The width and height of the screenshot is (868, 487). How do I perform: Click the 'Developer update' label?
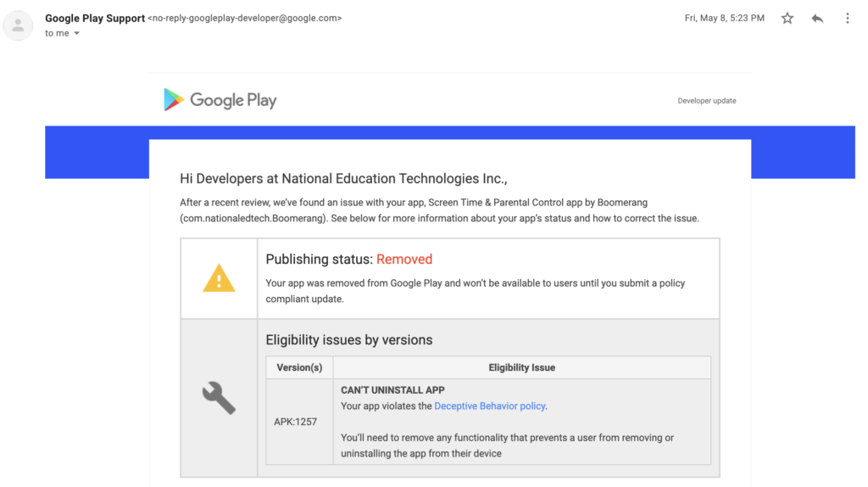click(706, 101)
